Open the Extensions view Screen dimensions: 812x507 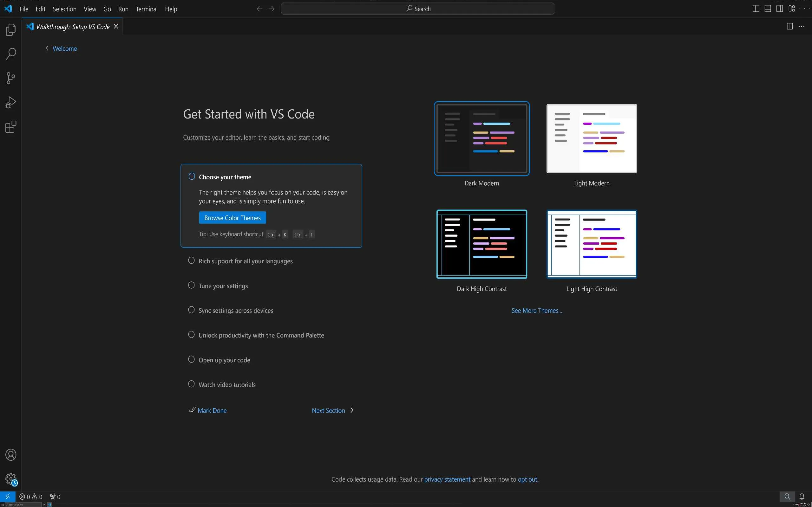[x=11, y=127]
